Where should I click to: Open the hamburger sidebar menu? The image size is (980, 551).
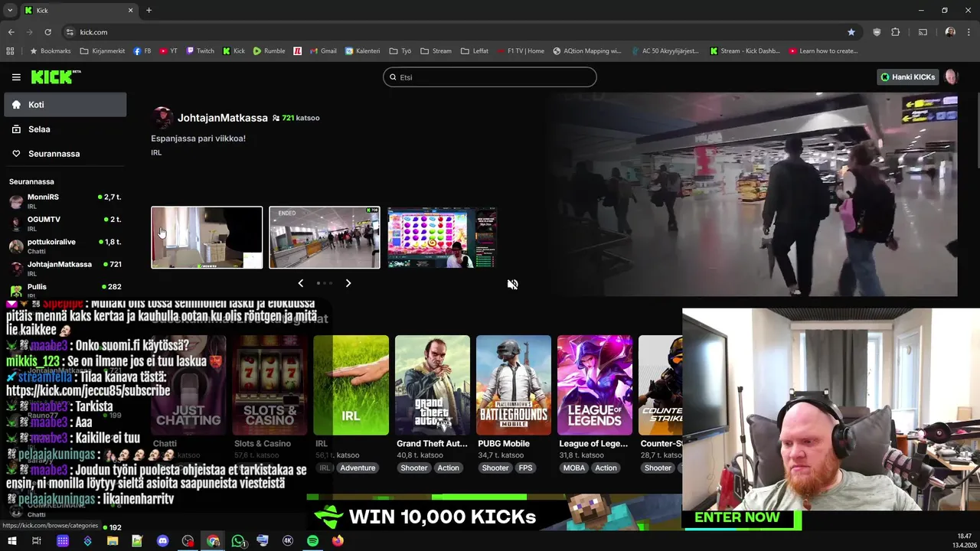click(16, 77)
